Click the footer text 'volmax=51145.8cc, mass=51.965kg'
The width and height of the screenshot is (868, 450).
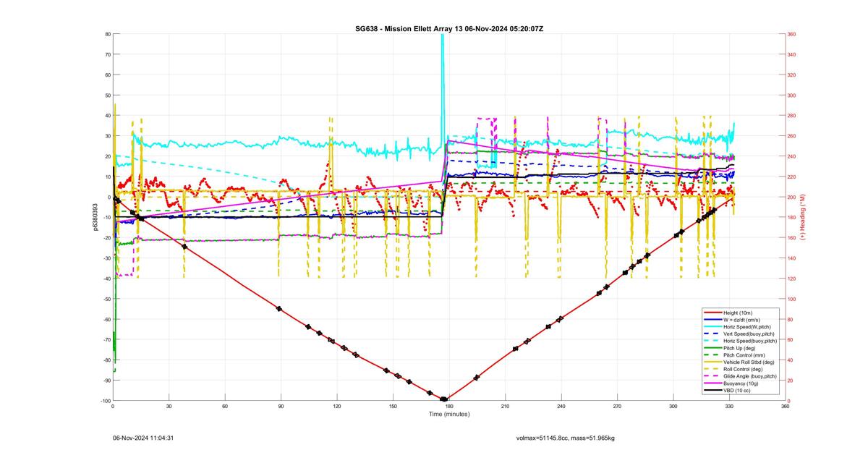(x=565, y=438)
